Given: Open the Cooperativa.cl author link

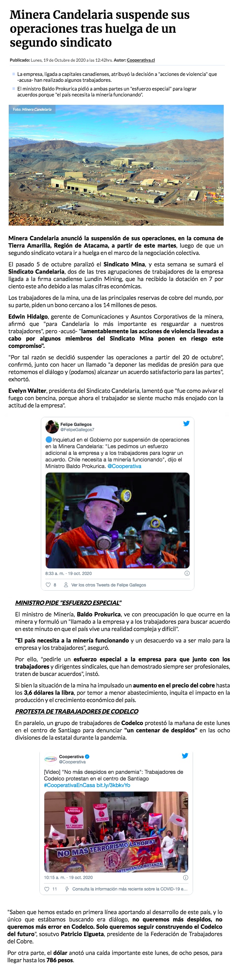Looking at the screenshot, I should pos(141,60).
